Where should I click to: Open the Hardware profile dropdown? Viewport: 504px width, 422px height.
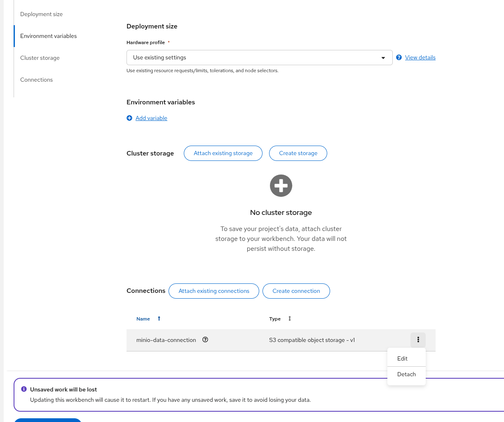260,57
